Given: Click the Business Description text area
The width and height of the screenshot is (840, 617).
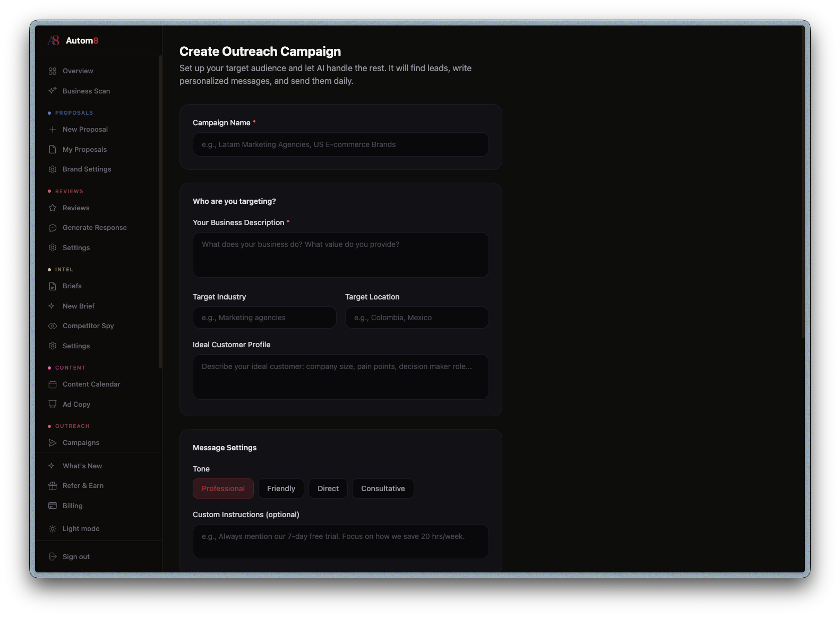Looking at the screenshot, I should [340, 255].
